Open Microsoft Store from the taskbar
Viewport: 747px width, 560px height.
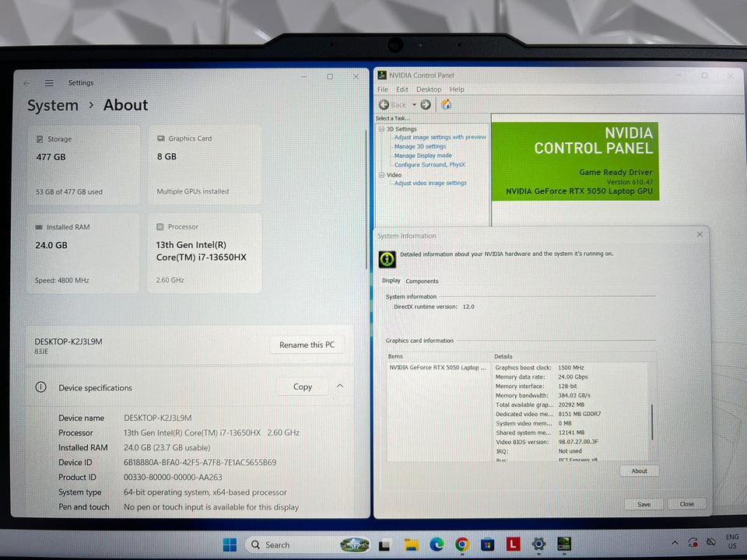[487, 544]
